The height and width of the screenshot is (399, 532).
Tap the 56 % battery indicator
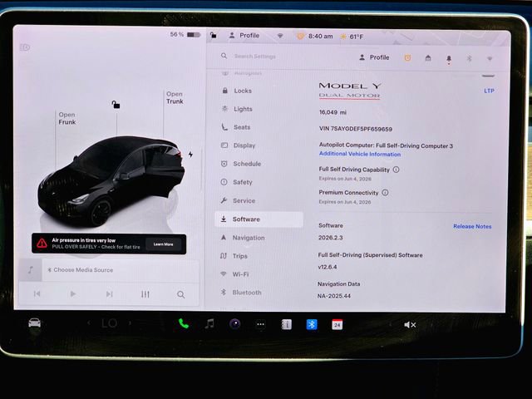point(185,35)
